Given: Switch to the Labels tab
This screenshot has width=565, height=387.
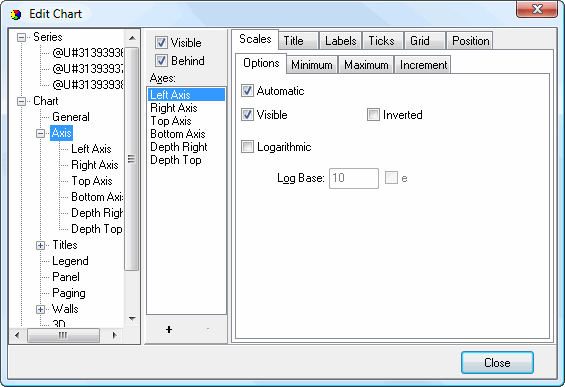Looking at the screenshot, I should click(x=341, y=41).
